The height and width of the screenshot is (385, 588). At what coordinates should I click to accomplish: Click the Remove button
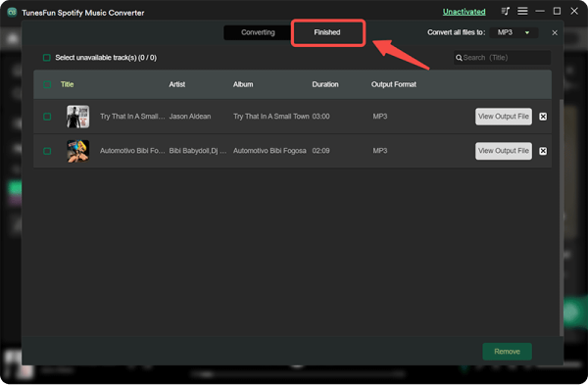click(507, 352)
